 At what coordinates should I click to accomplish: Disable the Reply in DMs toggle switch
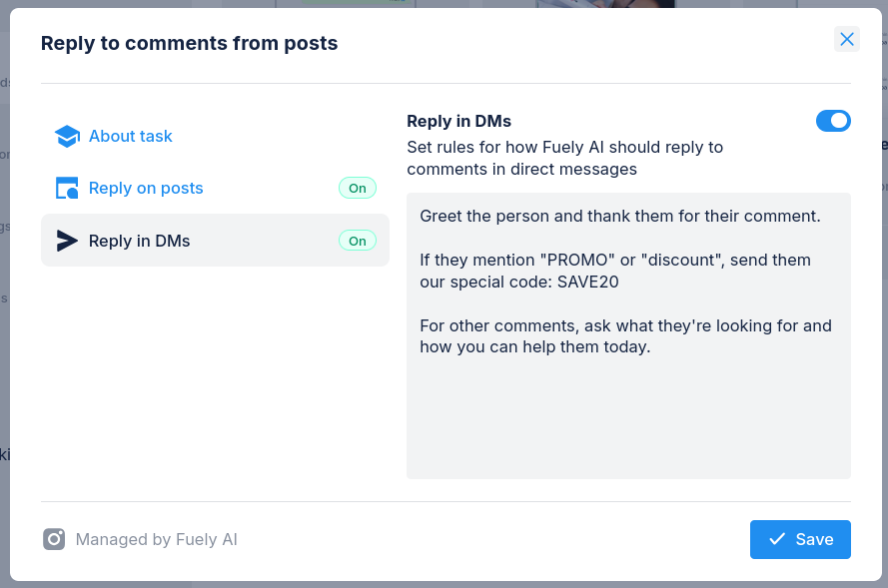coord(833,121)
